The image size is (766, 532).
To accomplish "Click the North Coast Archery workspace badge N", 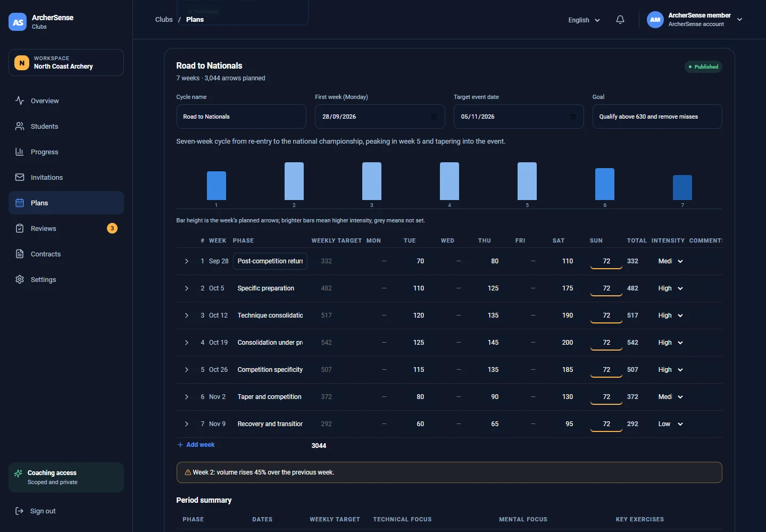I will 22,63.
